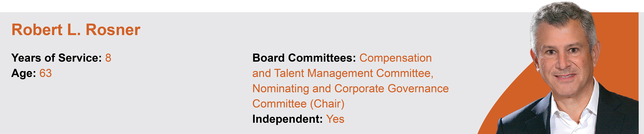Viewport: 644px width, 134px height.
Task: Click the orange word "Compensation"
Action: pos(396,58)
